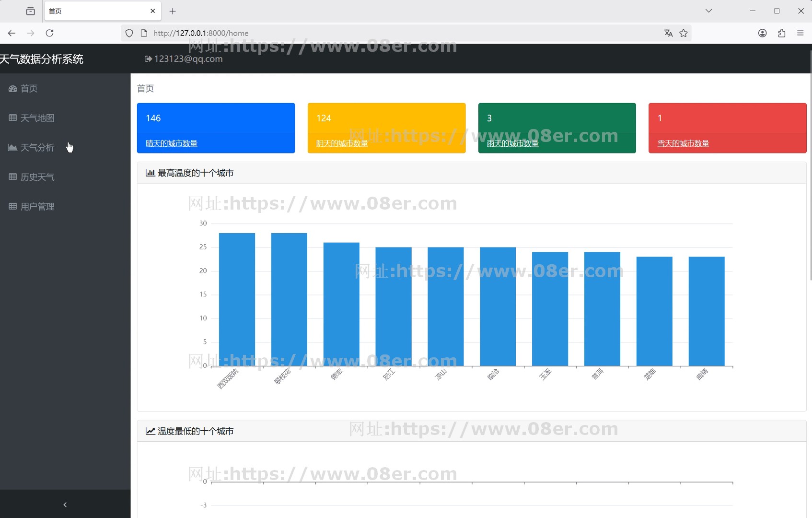Image resolution: width=812 pixels, height=518 pixels.
Task: Open the page translate icon in address bar
Action: (x=668, y=33)
